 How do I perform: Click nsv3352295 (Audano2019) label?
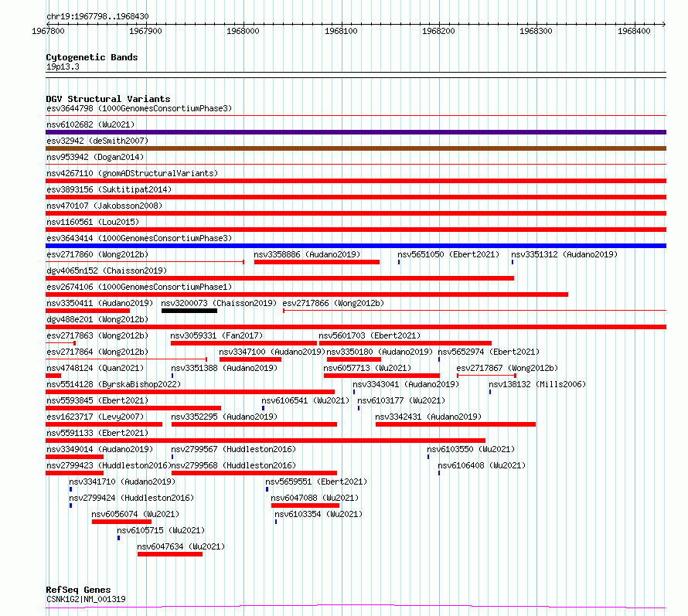point(224,417)
